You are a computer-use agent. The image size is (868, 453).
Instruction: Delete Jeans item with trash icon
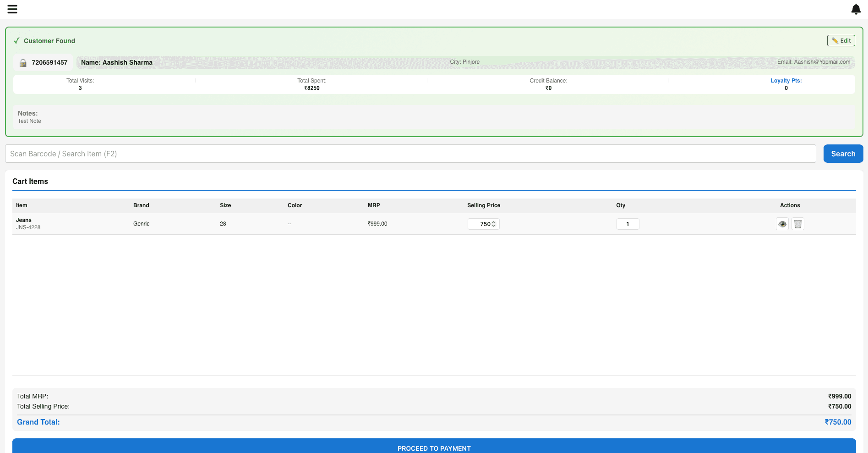798,224
